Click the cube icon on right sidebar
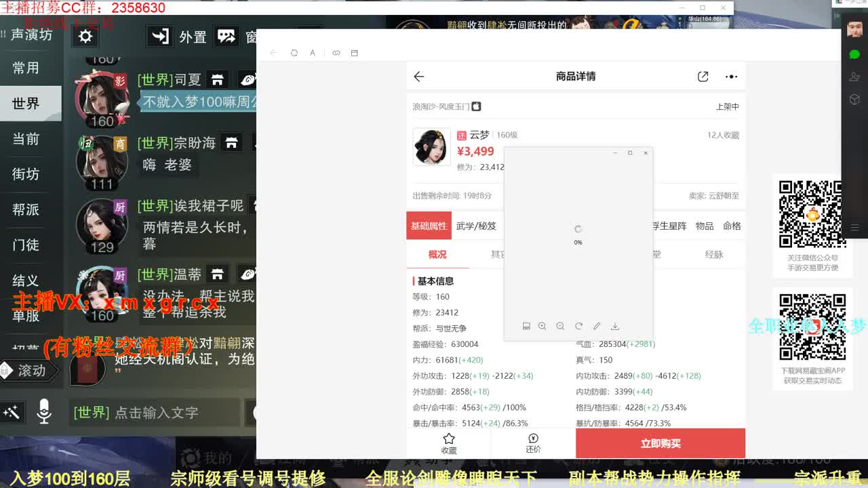 854,99
